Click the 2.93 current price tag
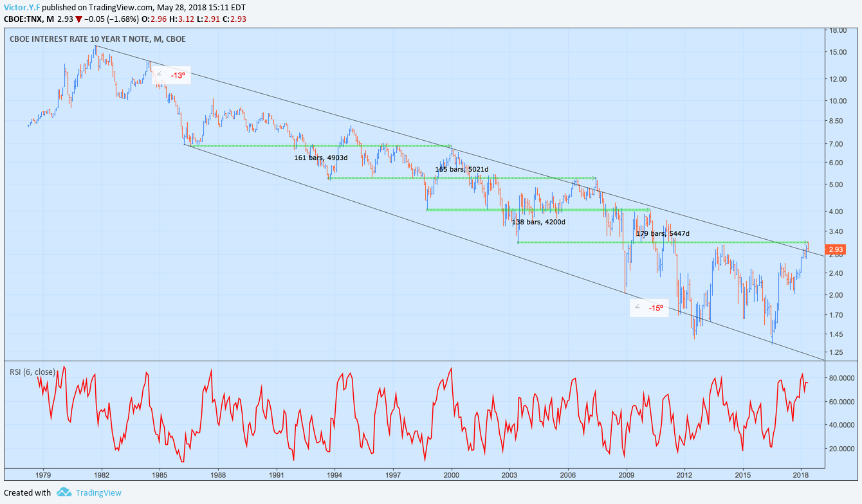Screen dimensions: 862x504 (836, 249)
